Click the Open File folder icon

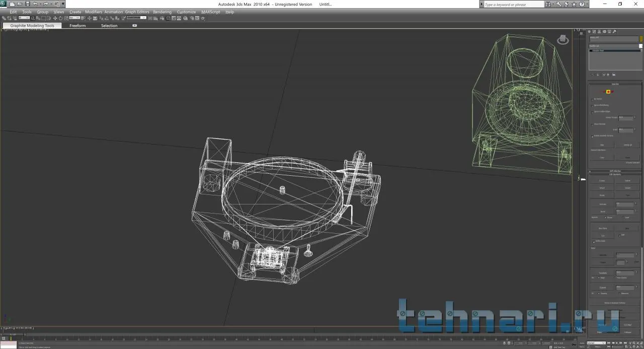(20, 4)
